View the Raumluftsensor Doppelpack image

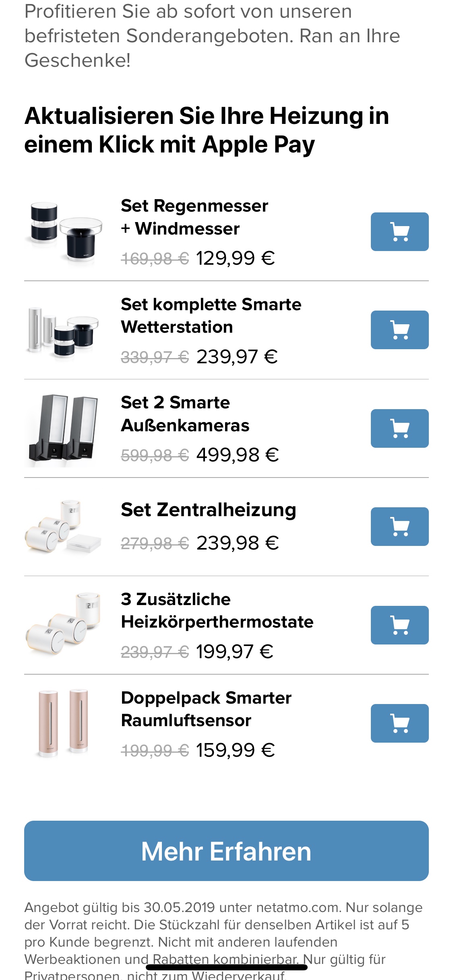[63, 723]
